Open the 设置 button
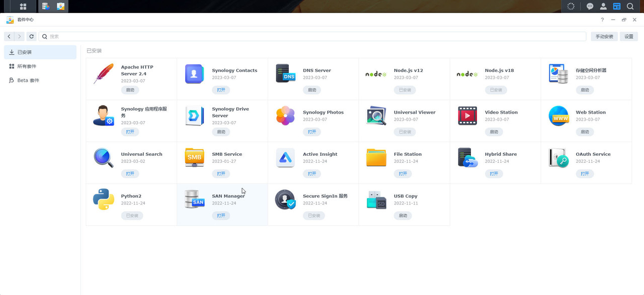This screenshot has width=644, height=295. point(629,36)
